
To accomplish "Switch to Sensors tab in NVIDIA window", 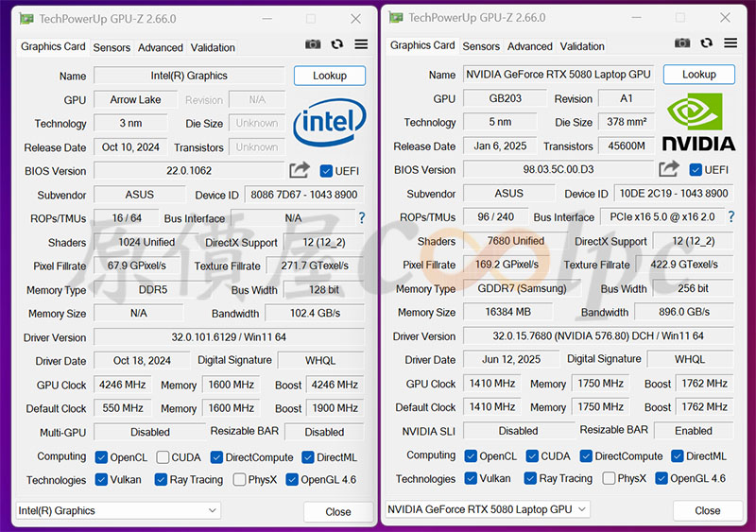I will click(481, 46).
